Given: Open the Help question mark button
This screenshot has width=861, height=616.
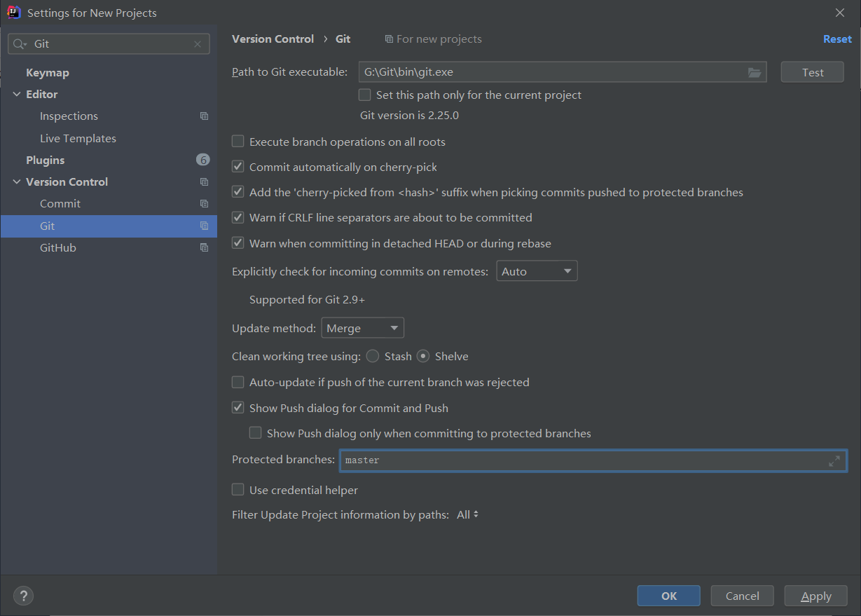Looking at the screenshot, I should [x=23, y=596].
